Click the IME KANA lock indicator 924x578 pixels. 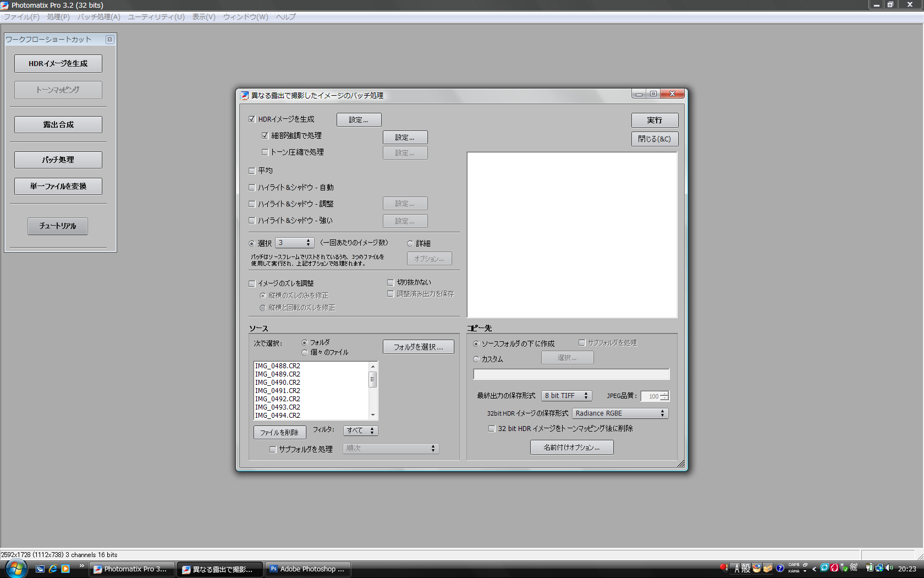[x=794, y=571]
